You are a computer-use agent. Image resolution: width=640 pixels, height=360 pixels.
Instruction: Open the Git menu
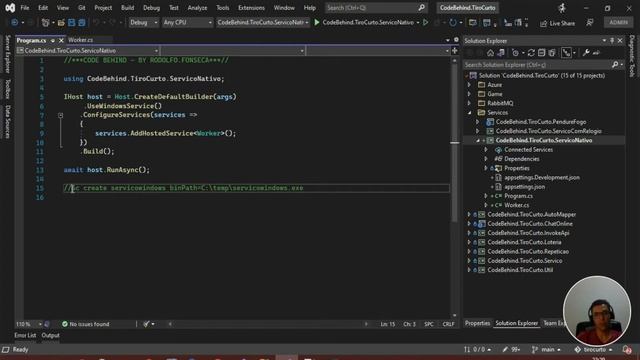click(82, 8)
